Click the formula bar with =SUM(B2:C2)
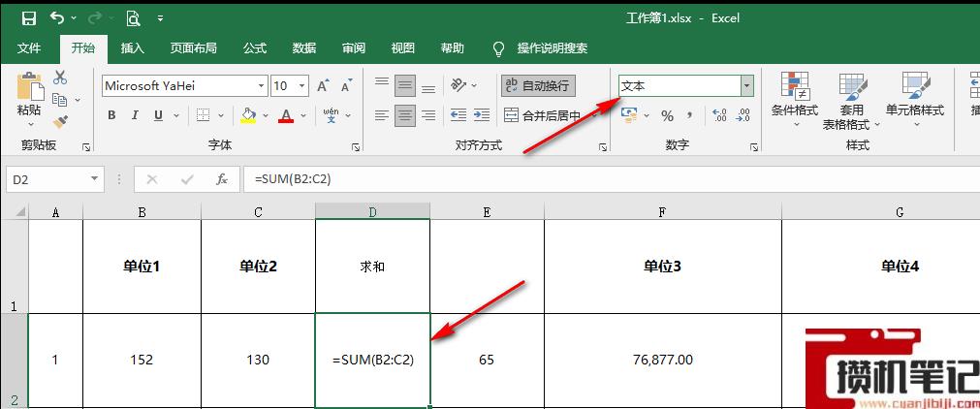The width and height of the screenshot is (980, 409). pos(612,179)
